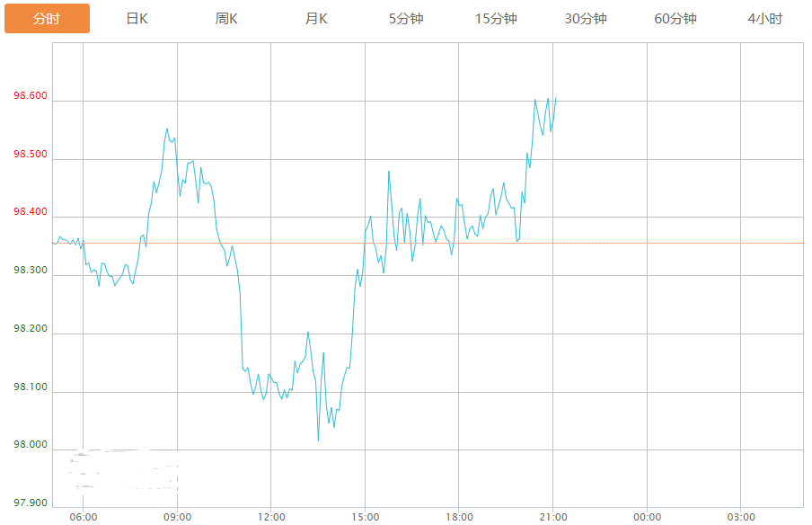Click the price line's latest point
Image resolution: width=812 pixels, height=525 pixels.
(556, 98)
